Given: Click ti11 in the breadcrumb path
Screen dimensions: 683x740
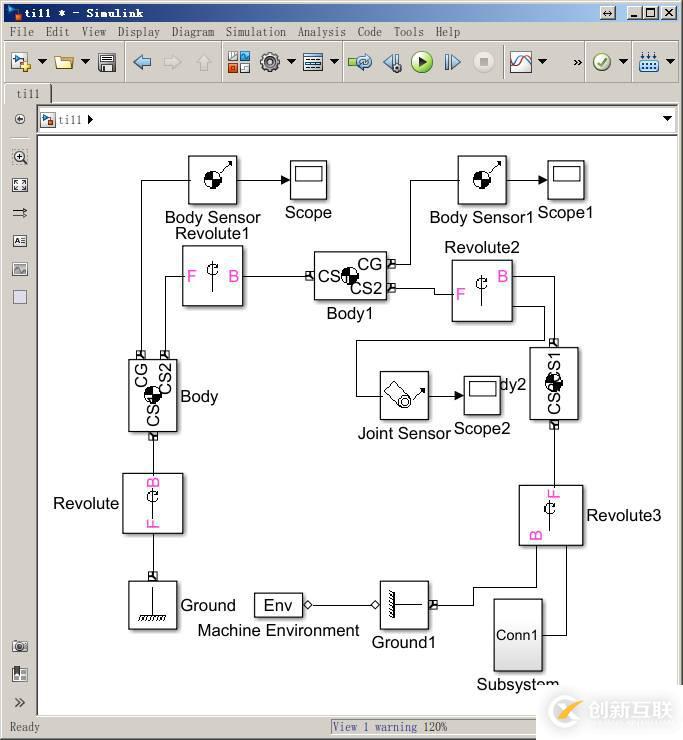Looking at the screenshot, I should 70,120.
